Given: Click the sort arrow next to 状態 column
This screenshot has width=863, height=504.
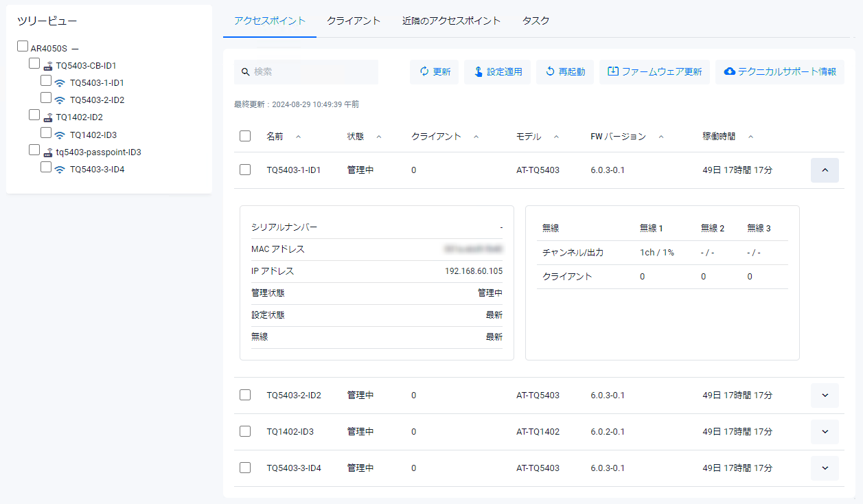Looking at the screenshot, I should (x=379, y=137).
